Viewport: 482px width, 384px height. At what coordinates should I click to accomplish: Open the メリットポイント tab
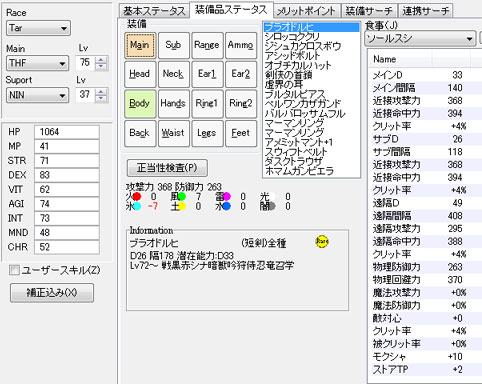pos(306,11)
